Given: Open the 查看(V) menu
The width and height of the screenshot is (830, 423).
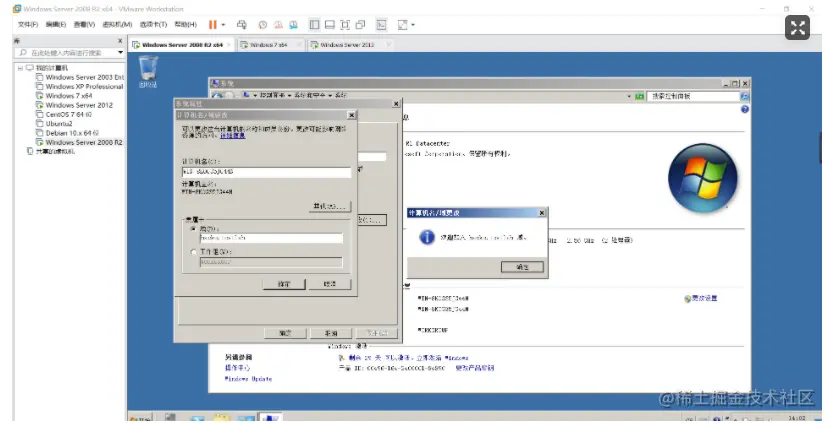Looking at the screenshot, I should pos(84,24).
